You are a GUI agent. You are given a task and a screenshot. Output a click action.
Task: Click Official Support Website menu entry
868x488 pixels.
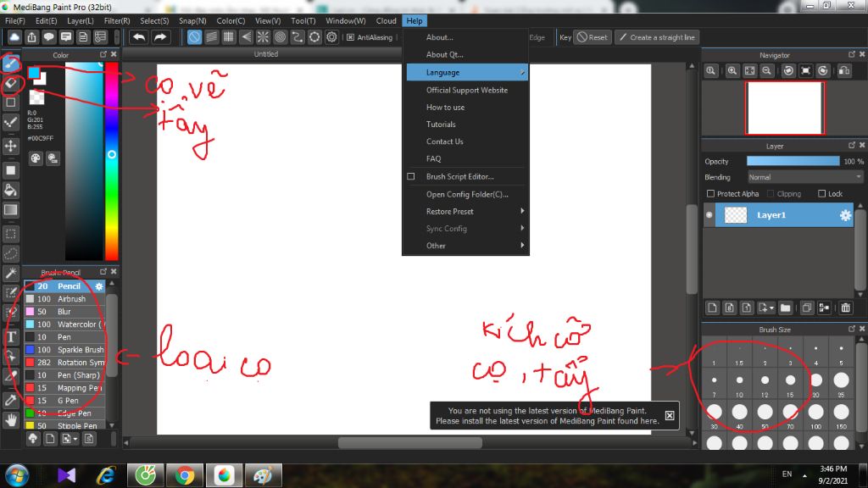tap(467, 90)
